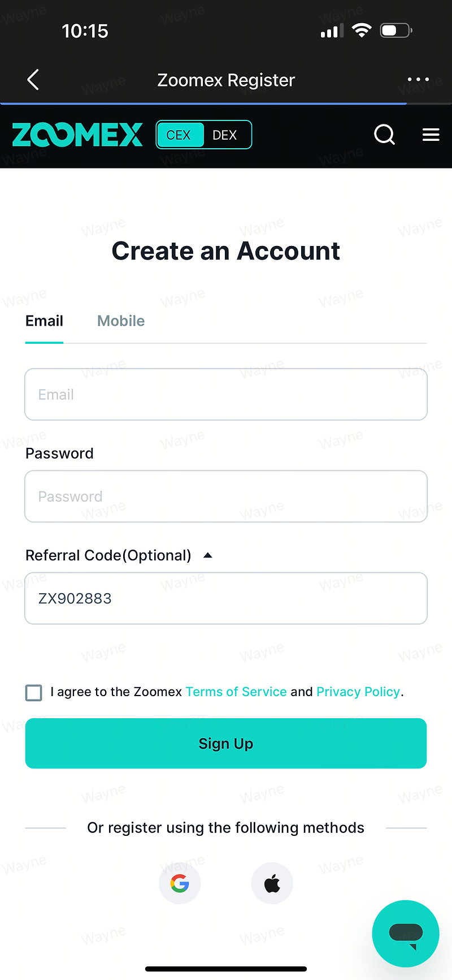
Task: Register using the Google icon
Action: 180,883
